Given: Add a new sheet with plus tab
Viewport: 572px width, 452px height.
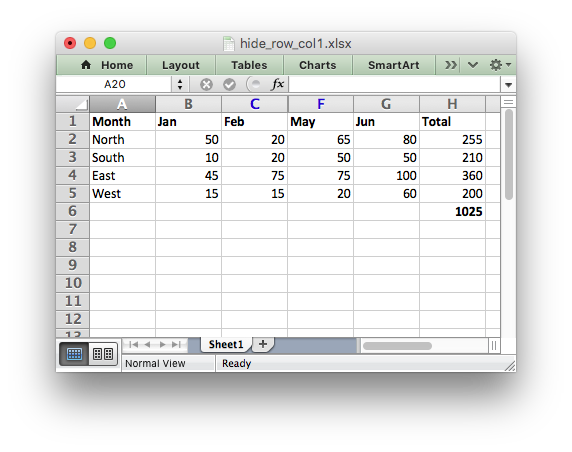Looking at the screenshot, I should [263, 344].
